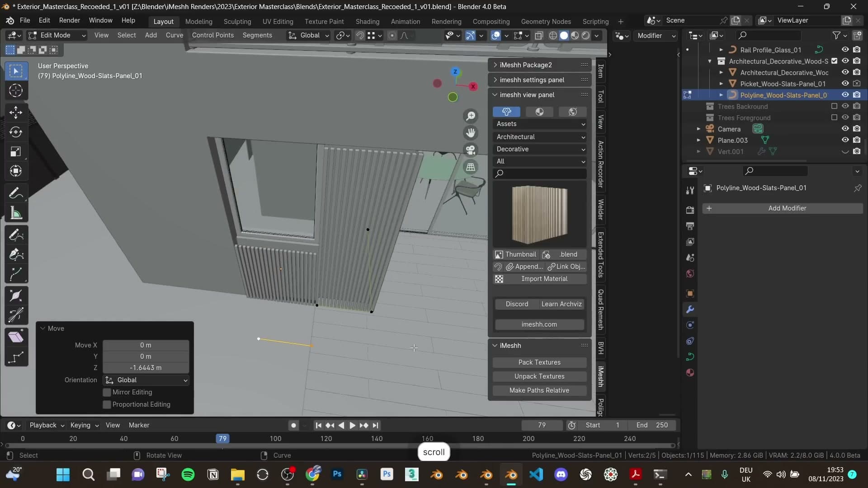Open the Object Data curve properties icon
This screenshot has width=868, height=488.
tap(690, 357)
